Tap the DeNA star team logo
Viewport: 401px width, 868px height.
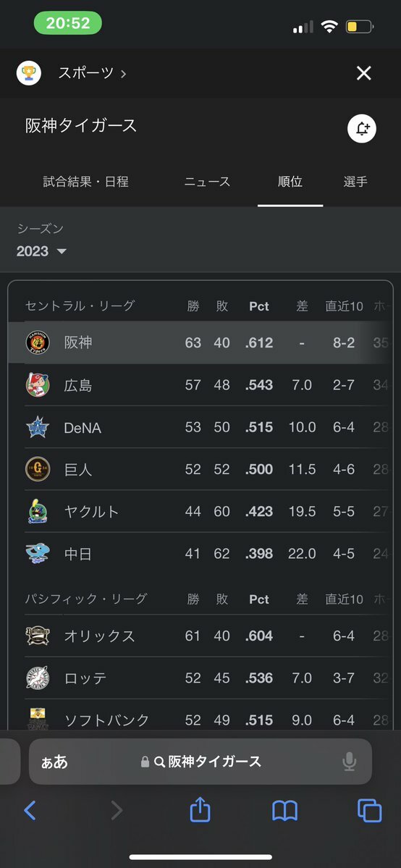pos(38,427)
